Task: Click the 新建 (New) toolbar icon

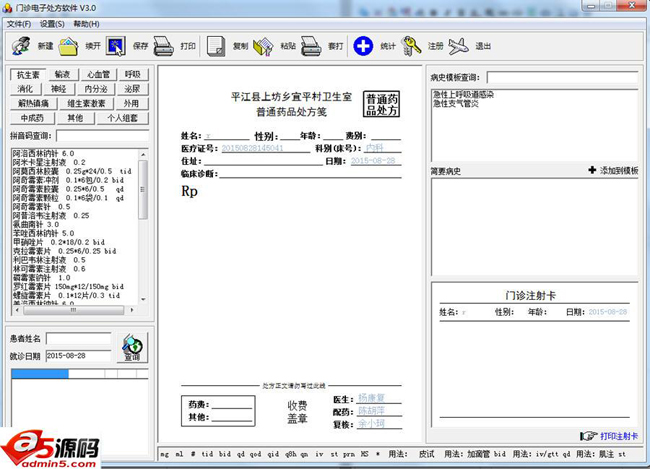Action: 22,45
